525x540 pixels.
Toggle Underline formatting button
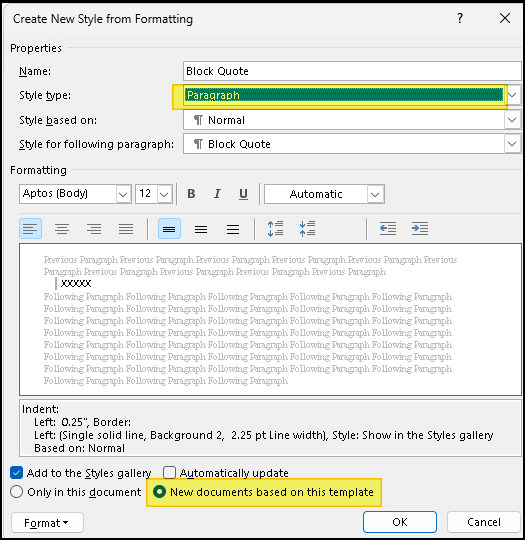[x=243, y=194]
